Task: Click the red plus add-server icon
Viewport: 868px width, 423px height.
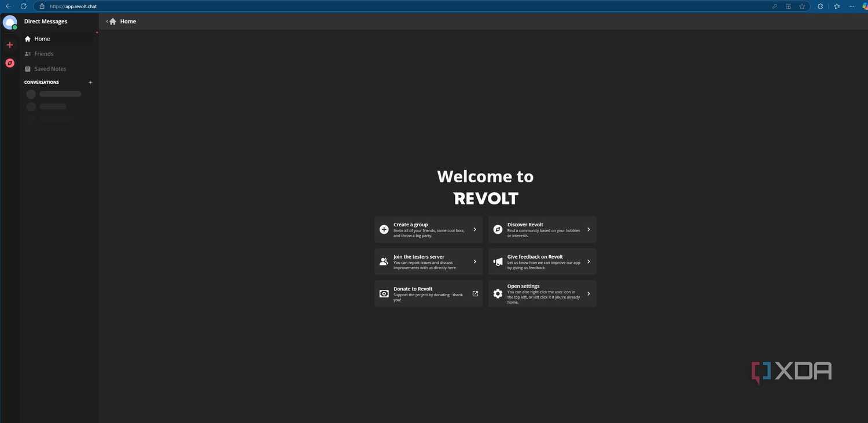Action: pyautogui.click(x=10, y=45)
